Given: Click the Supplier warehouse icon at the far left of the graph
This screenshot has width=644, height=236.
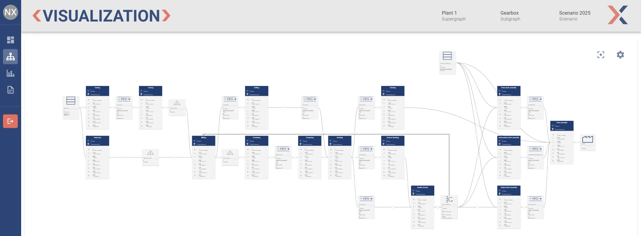Looking at the screenshot, I should coord(71,101).
